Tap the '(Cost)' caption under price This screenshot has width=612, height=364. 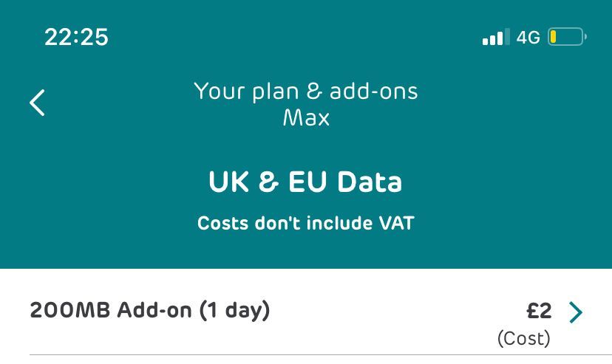pyautogui.click(x=524, y=338)
